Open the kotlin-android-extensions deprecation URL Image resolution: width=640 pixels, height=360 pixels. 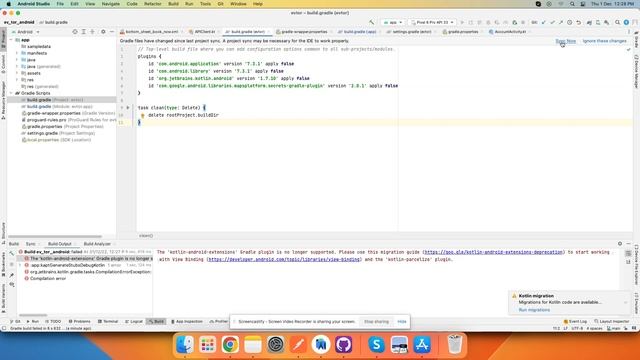tap(493, 252)
